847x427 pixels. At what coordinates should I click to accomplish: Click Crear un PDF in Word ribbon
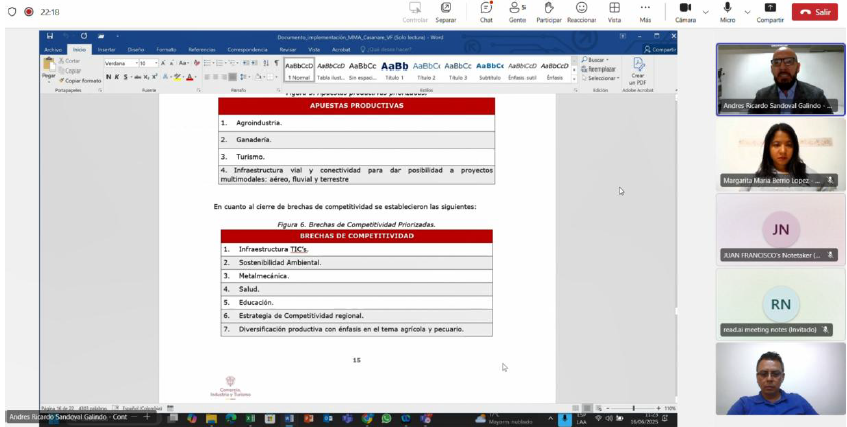(x=638, y=70)
